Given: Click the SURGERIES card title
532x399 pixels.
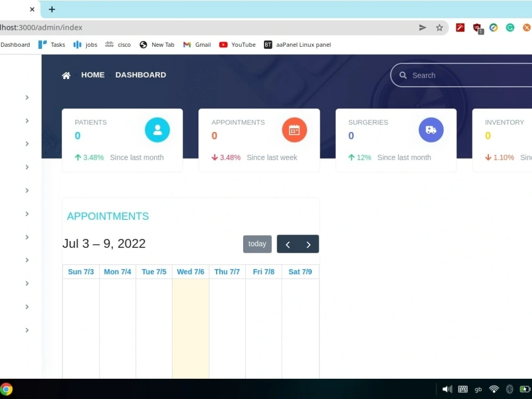Looking at the screenshot, I should (x=368, y=122).
